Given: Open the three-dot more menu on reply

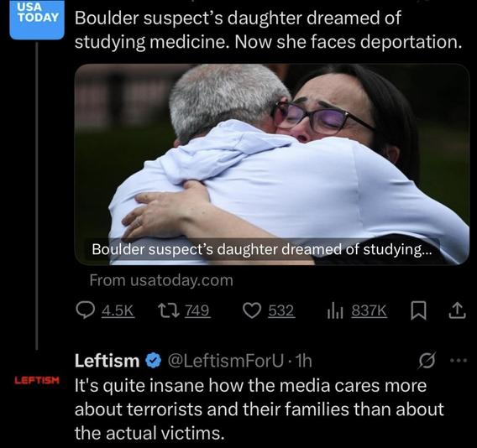Looking at the screenshot, I should click(x=459, y=361).
